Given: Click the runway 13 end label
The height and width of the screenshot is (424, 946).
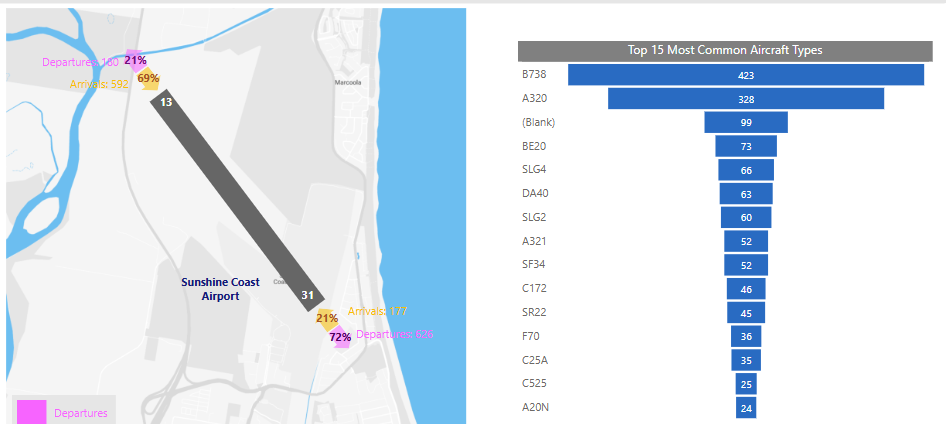Looking at the screenshot, I should 166,102.
